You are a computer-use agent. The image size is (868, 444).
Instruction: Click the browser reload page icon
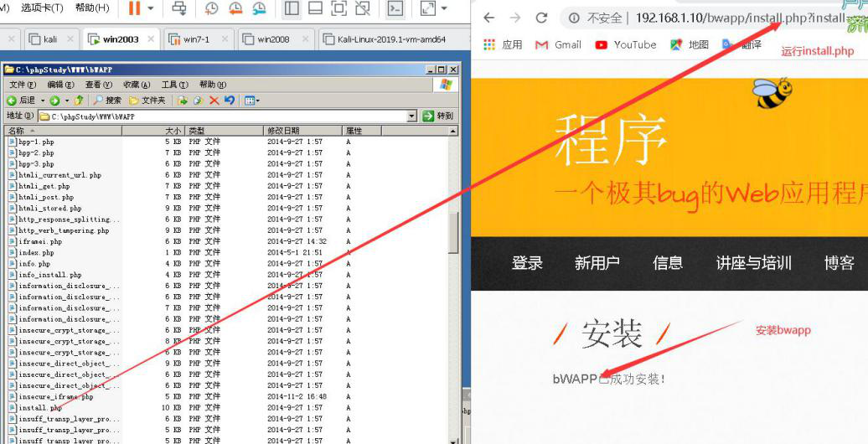tap(541, 18)
